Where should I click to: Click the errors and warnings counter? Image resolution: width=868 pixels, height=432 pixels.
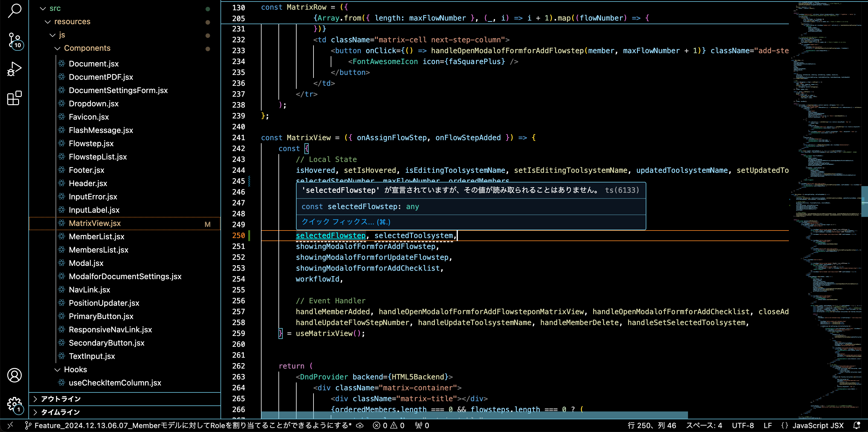tap(388, 425)
